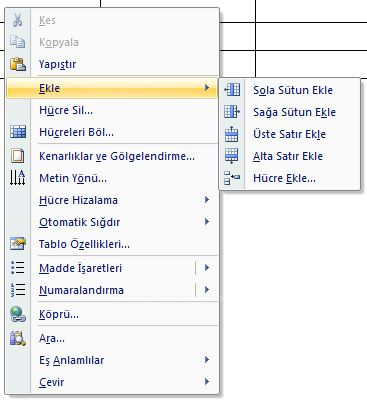Click the copy icon beside Kopyala
The image size is (367, 403).
point(18,42)
